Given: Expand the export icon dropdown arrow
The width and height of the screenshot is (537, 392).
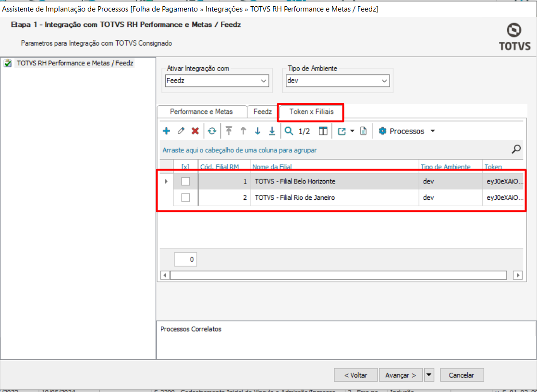Looking at the screenshot, I should coord(352,131).
